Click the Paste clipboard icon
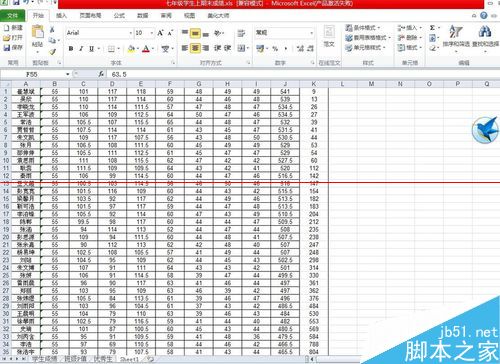 37,32
